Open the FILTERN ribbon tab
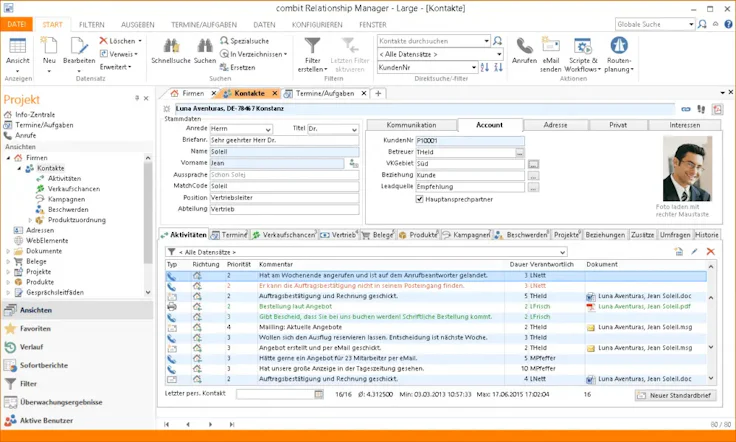Screen dimensions: 736x442 pos(92,24)
